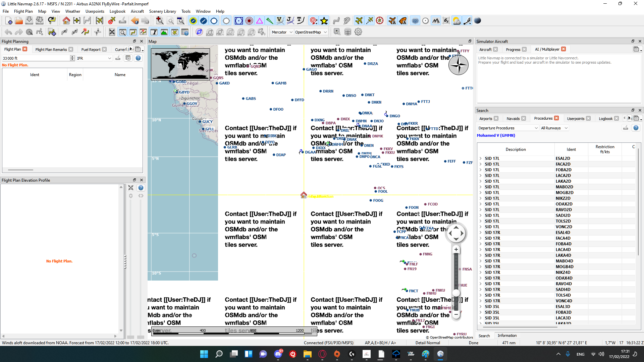Open the Departure Procedures filter dropdown
Viewport: 644px width, 362px height.
point(508,128)
